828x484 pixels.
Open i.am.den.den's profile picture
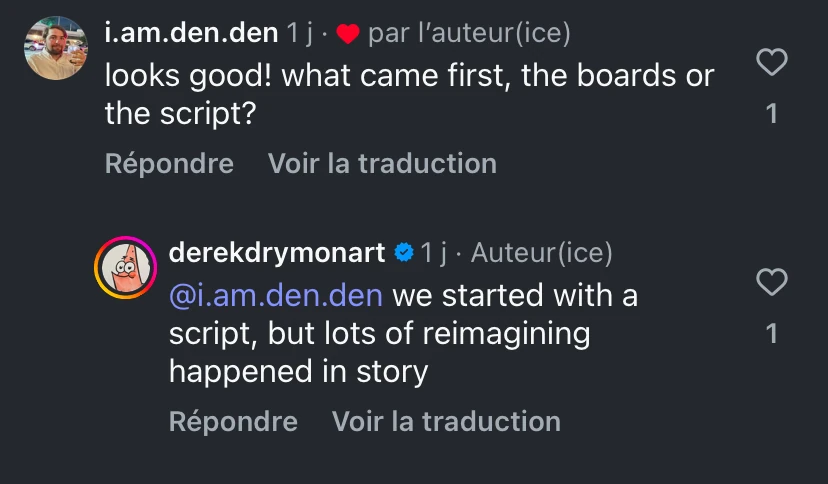(55, 48)
